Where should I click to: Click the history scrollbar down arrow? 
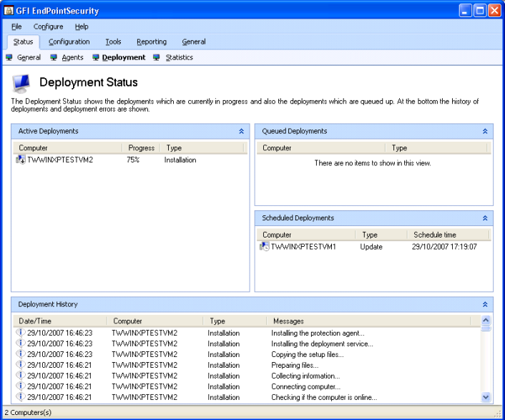click(486, 397)
